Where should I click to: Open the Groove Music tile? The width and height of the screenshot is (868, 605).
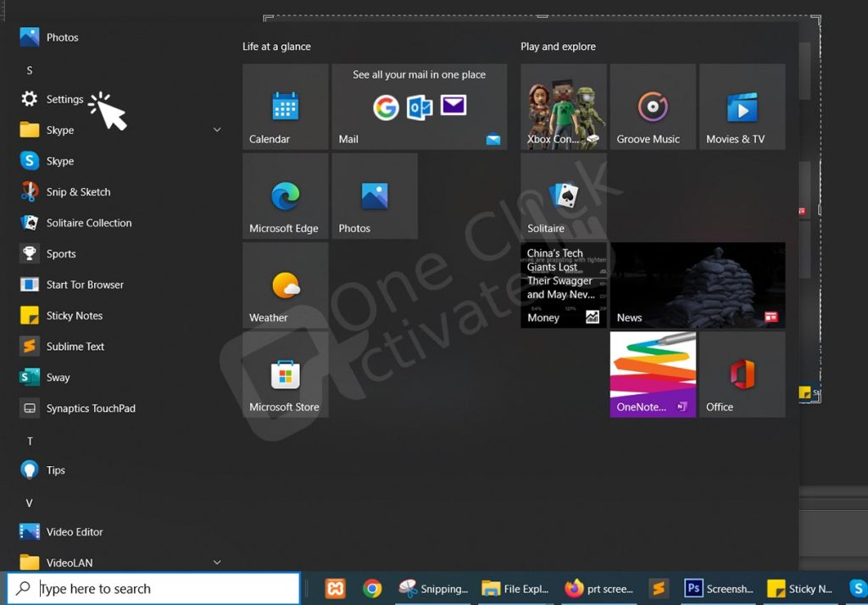click(x=654, y=107)
